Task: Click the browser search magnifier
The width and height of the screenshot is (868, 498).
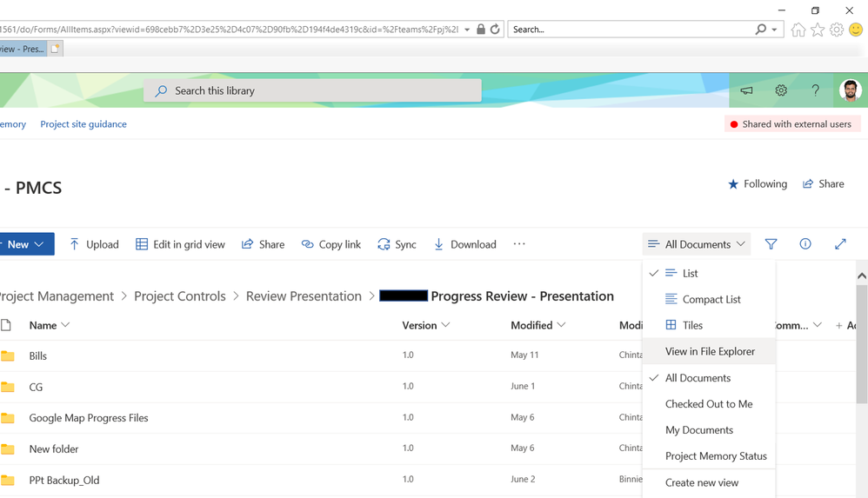Action: pos(761,30)
